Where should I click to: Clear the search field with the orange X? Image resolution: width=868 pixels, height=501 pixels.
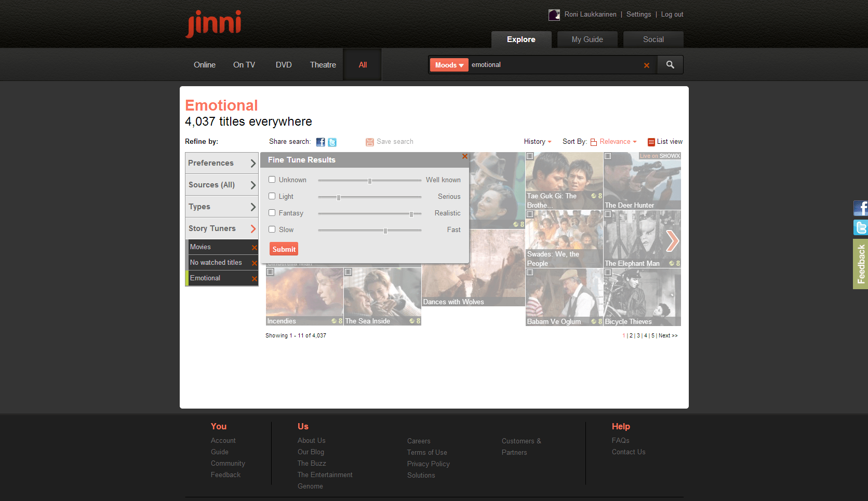[x=647, y=65]
